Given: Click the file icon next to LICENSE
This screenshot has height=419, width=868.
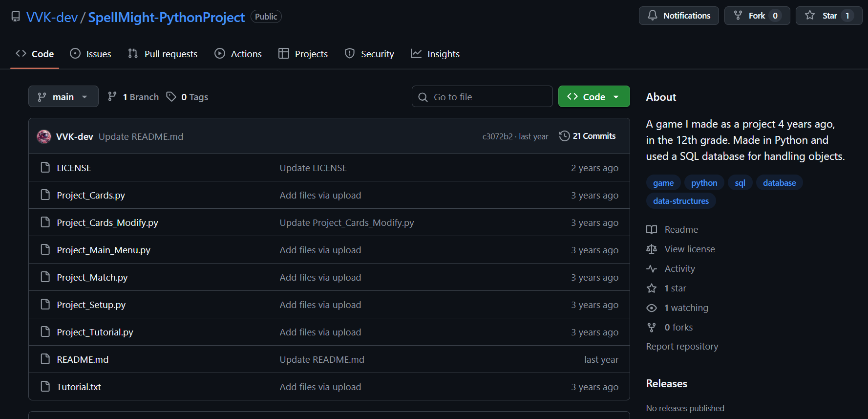Looking at the screenshot, I should pyautogui.click(x=45, y=168).
